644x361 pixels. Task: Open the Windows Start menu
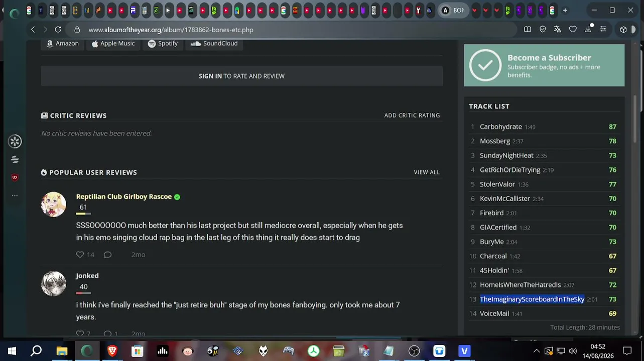pyautogui.click(x=12, y=351)
